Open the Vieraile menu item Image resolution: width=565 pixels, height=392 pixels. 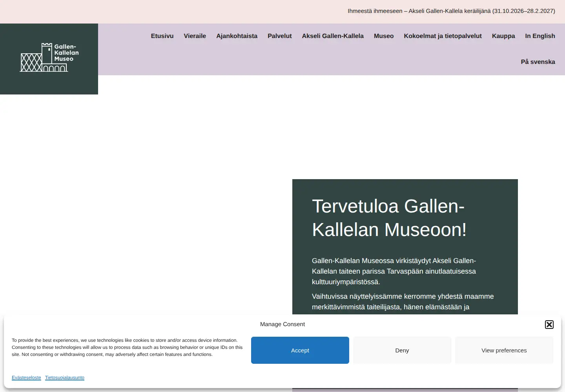195,36
